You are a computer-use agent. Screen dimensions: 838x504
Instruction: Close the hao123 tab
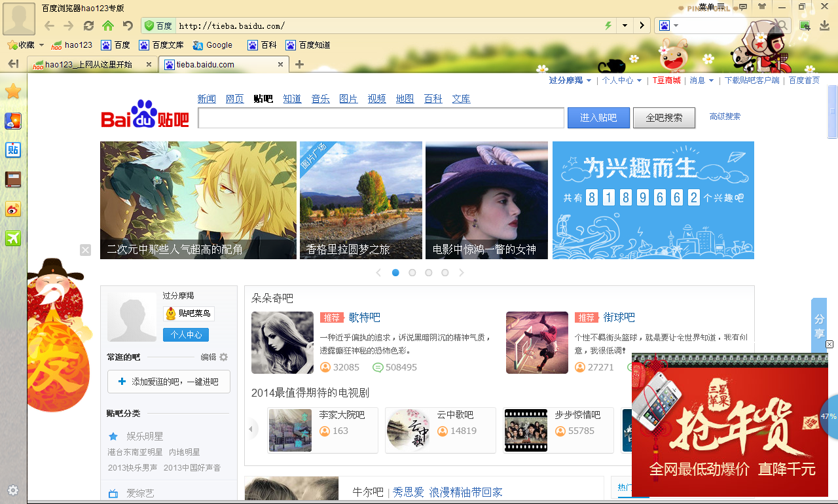coord(149,64)
